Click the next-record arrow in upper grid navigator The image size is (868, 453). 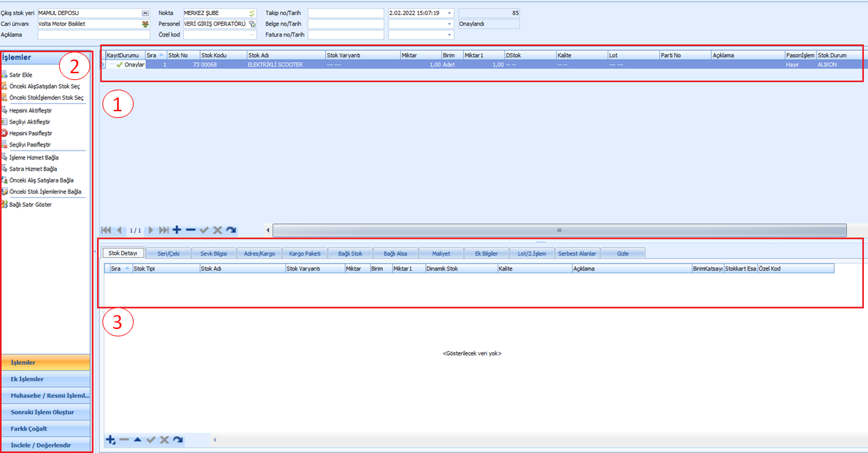[151, 230]
